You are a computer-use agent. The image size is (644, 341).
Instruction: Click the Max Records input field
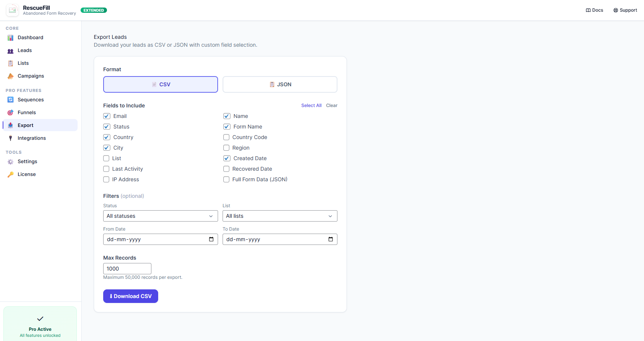coord(127,269)
